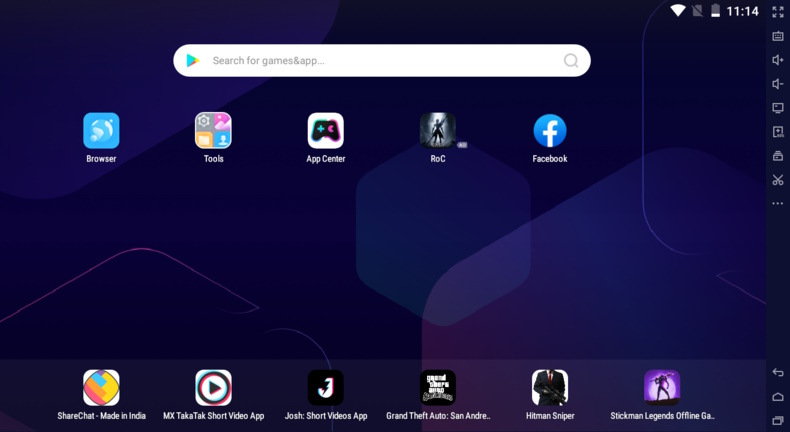Click the Wi-Fi status icon
This screenshot has height=432, width=790.
(678, 11)
